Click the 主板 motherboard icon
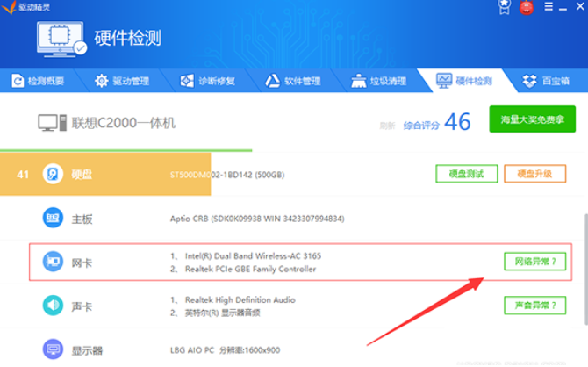This screenshot has height=367, width=588. (53, 218)
